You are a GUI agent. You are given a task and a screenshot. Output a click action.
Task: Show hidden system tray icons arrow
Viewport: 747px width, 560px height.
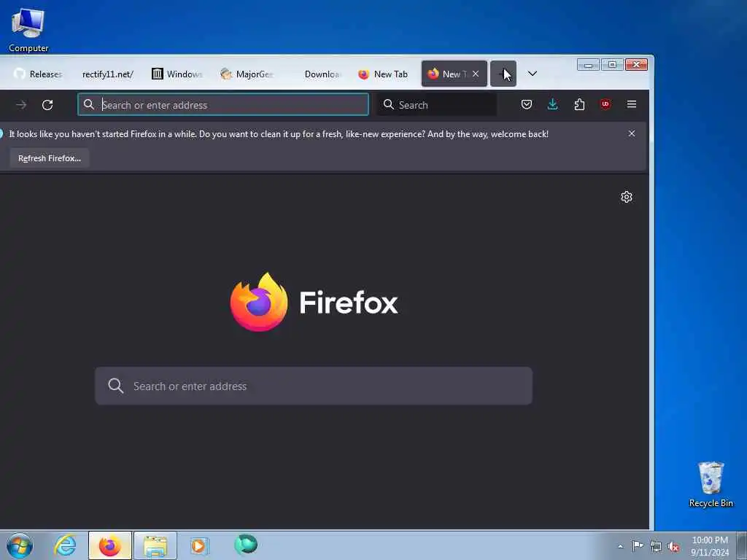[x=620, y=547]
